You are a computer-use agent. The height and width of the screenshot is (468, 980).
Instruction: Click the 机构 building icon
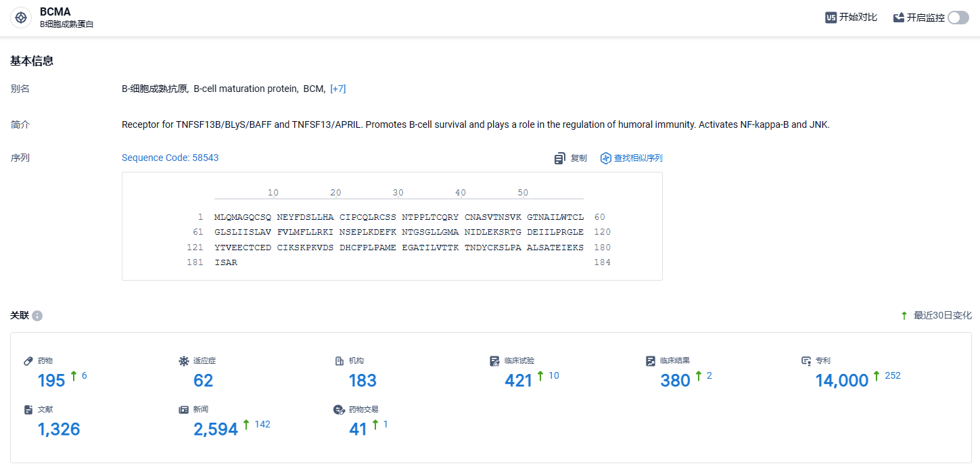pyautogui.click(x=340, y=361)
